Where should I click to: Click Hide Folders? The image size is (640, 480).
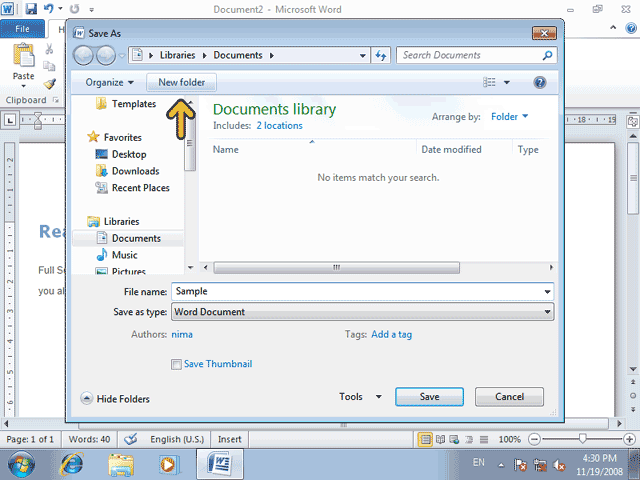[115, 399]
